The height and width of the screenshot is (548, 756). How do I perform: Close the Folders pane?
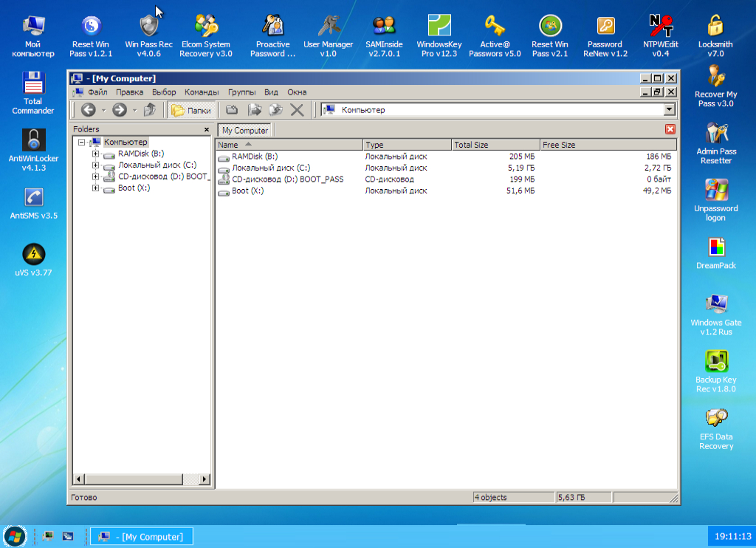pyautogui.click(x=207, y=129)
